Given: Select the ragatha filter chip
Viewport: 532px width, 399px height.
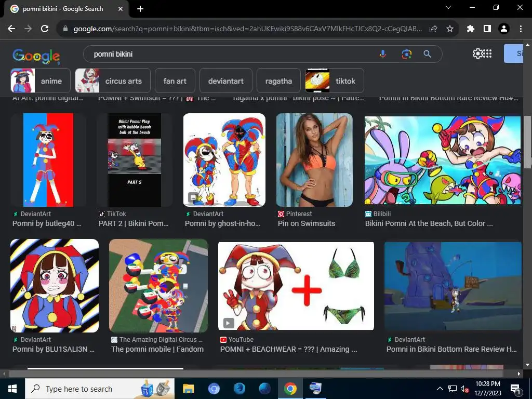Looking at the screenshot, I should pos(278,81).
